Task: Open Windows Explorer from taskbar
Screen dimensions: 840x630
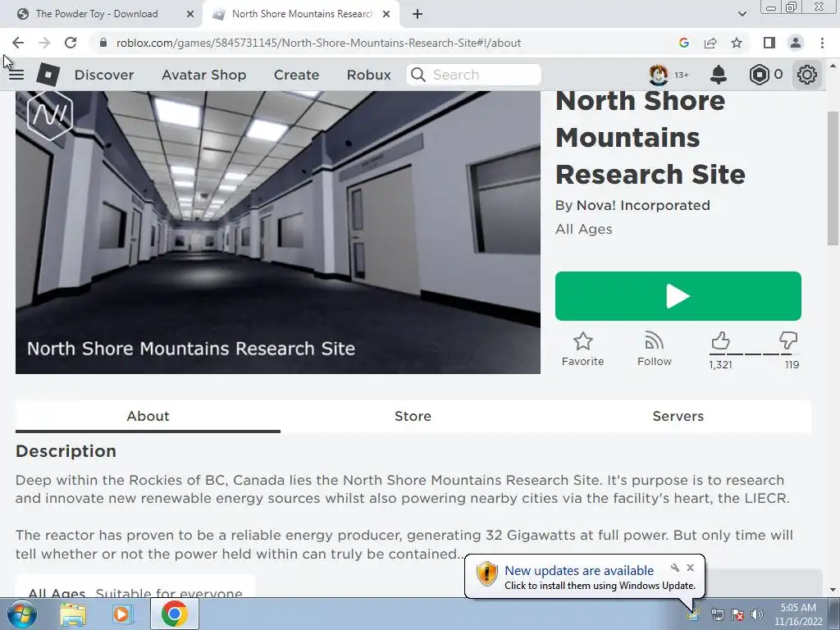Action: (x=73, y=614)
